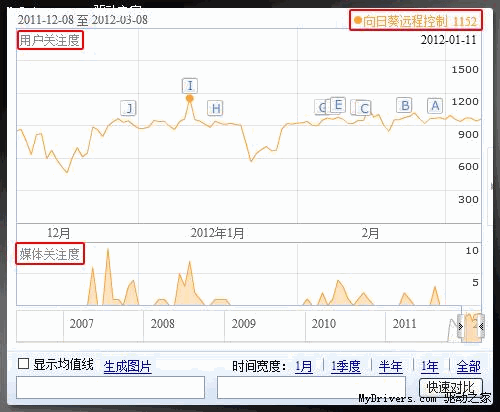The height and width of the screenshot is (412, 500).
Task: Click 2011 on the overview timeline
Action: click(x=405, y=324)
